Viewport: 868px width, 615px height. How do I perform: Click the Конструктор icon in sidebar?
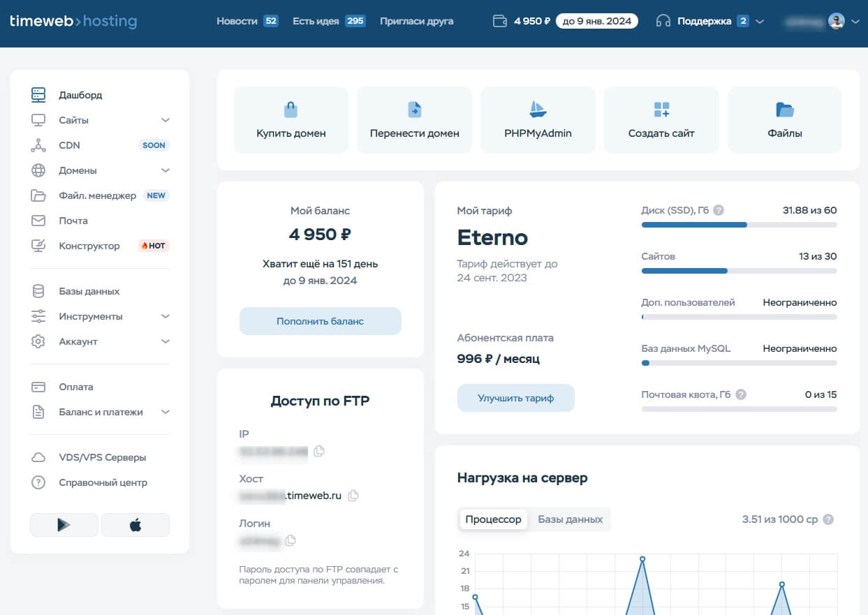[38, 246]
